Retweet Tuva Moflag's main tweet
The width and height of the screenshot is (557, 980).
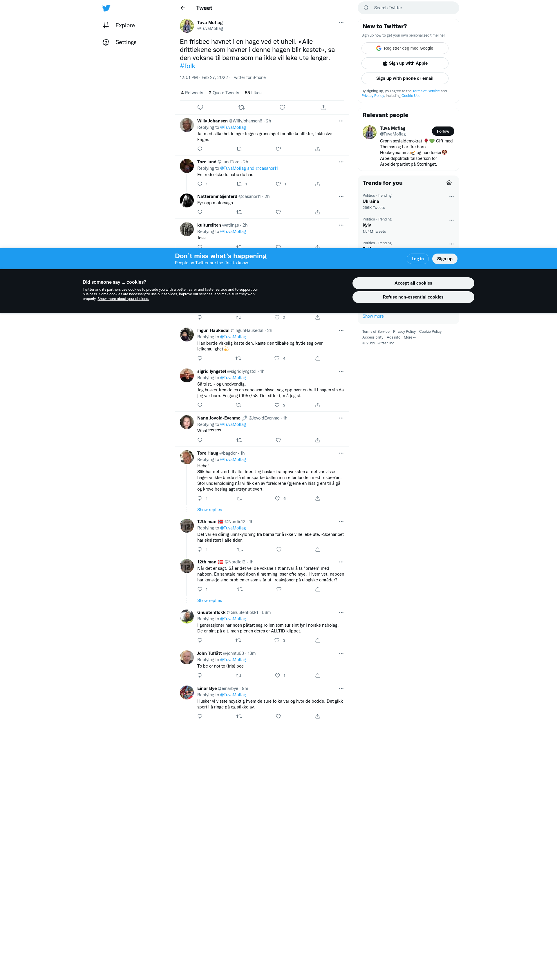pyautogui.click(x=241, y=107)
